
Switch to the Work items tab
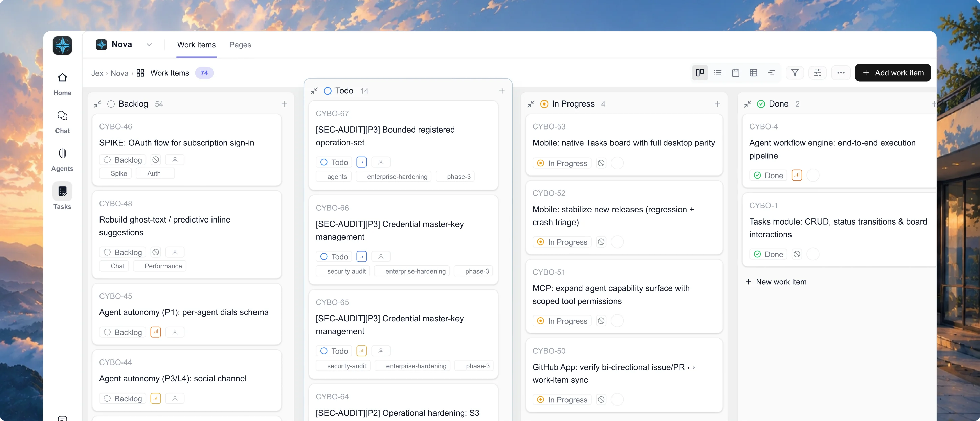pyautogui.click(x=196, y=45)
